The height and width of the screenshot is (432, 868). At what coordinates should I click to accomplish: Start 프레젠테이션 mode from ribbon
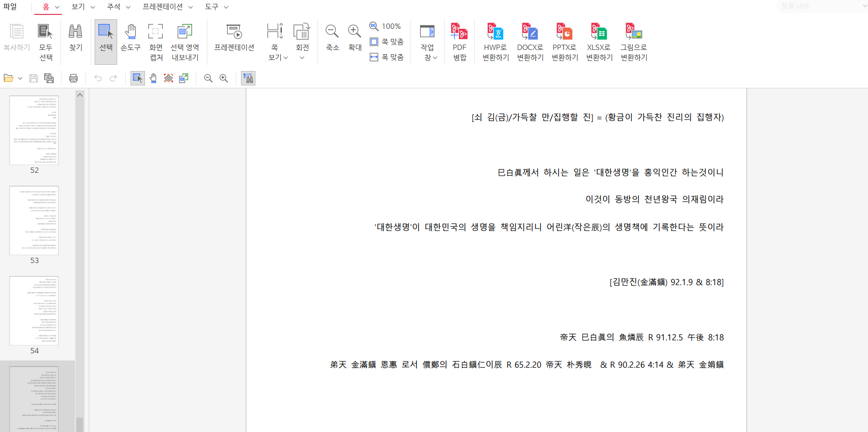(x=234, y=32)
